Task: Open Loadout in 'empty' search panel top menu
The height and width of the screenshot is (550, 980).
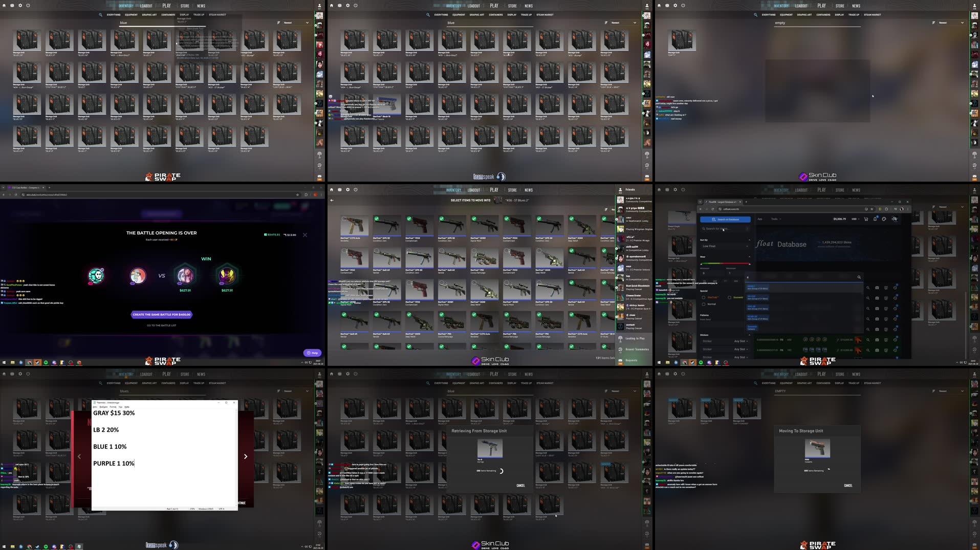Action: click(801, 6)
